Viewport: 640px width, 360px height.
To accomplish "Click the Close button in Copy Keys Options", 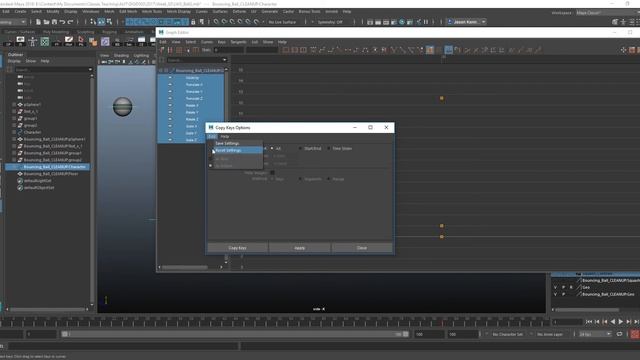I will pyautogui.click(x=362, y=248).
